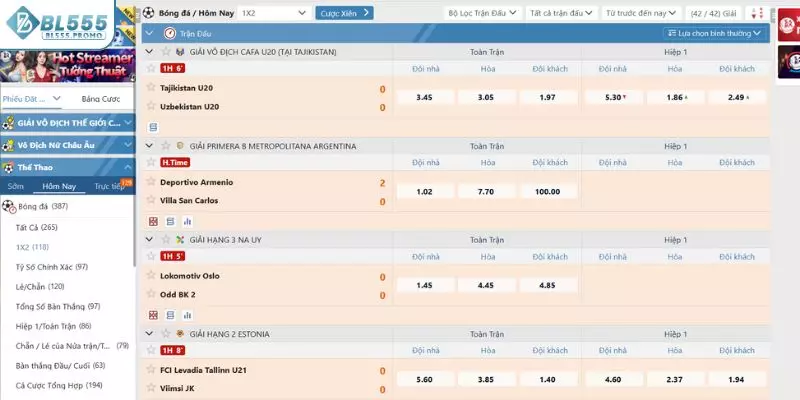Click the clock icon next to Trận Đấu

coord(169,32)
